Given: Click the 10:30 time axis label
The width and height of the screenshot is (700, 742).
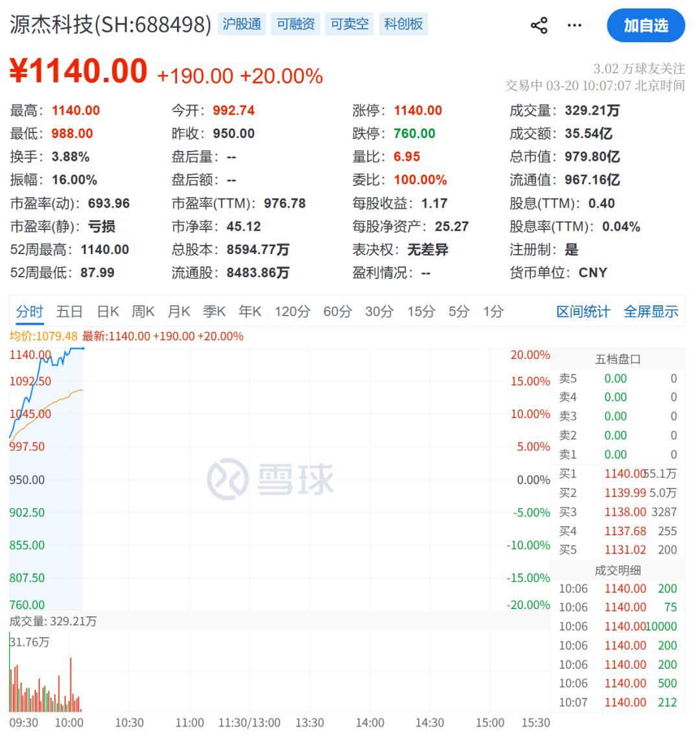Looking at the screenshot, I should click(x=129, y=723).
